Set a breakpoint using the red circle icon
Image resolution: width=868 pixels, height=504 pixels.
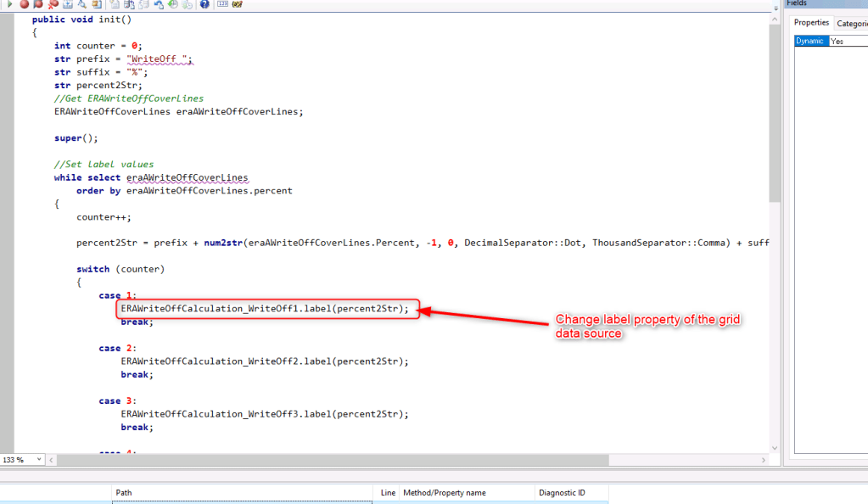click(23, 5)
